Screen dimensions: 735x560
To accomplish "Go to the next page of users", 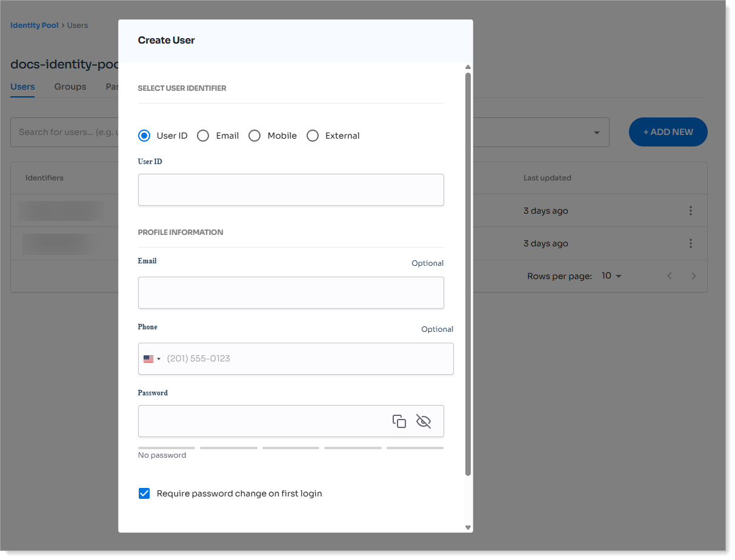I will coord(694,276).
